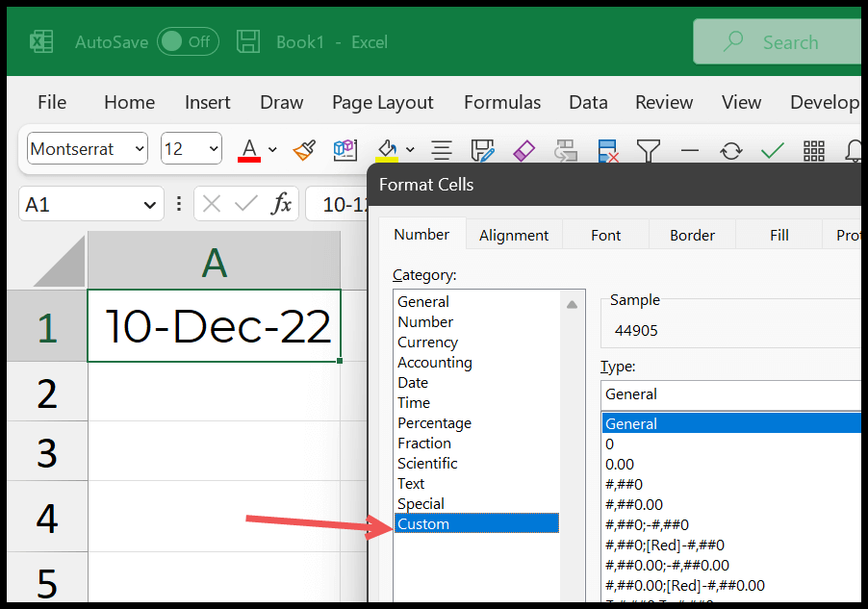Click the three-dot handle beside Name Box
The width and height of the screenshot is (868, 609).
(179, 204)
